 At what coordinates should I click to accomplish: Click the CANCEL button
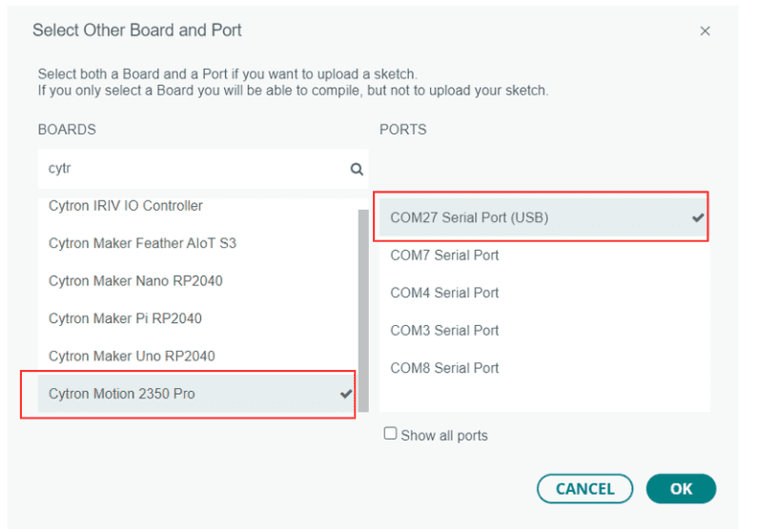(585, 489)
